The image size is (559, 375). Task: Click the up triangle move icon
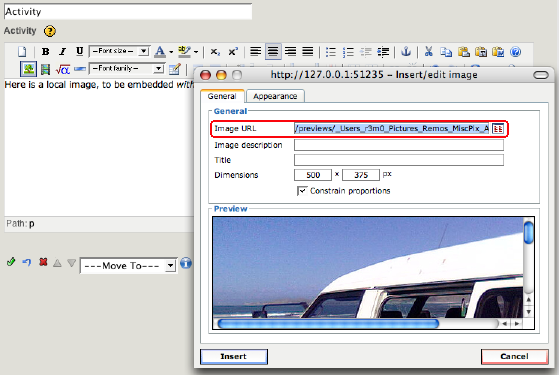pyautogui.click(x=57, y=263)
